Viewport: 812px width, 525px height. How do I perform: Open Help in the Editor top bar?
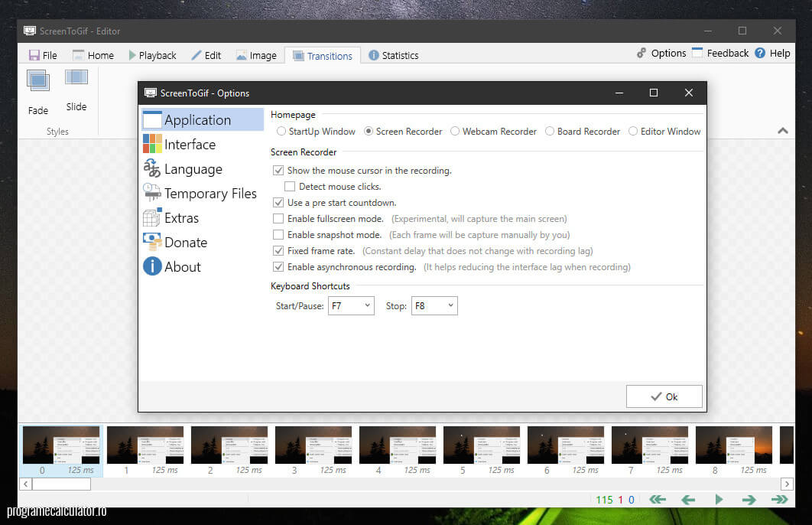(x=772, y=54)
